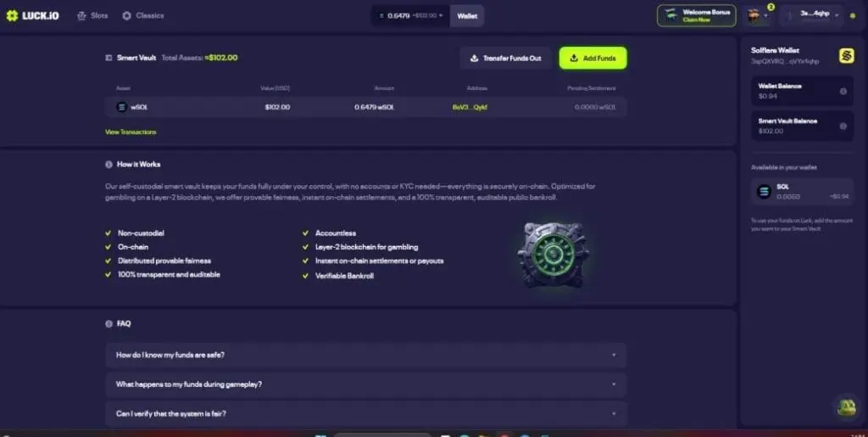Click the SOL token icon in wallet
868x437 pixels.
[764, 192]
